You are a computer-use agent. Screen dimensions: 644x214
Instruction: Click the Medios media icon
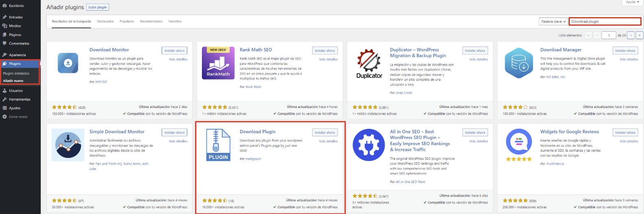click(x=4, y=26)
